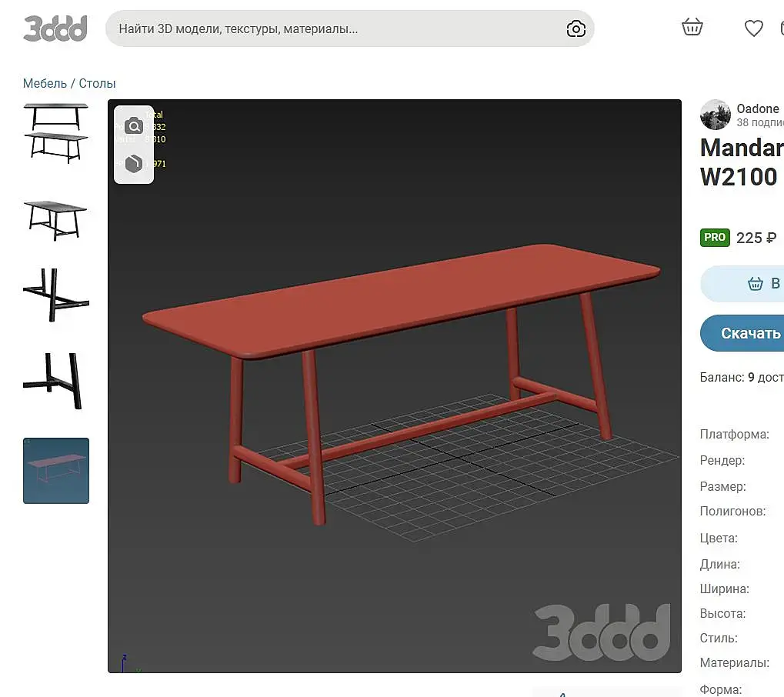Click the 3D cube view icon

(x=134, y=164)
